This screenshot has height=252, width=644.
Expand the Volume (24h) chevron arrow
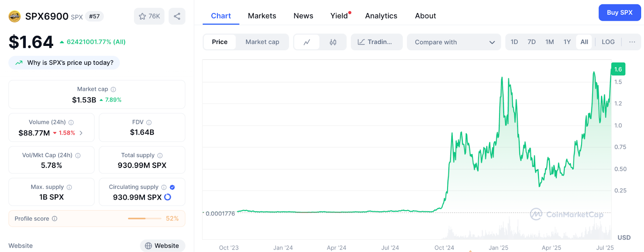coord(81,133)
